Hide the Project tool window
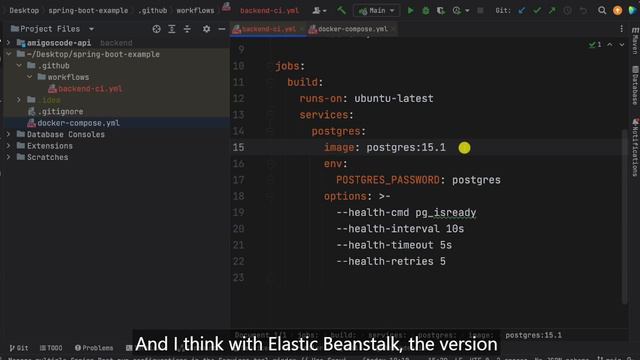The width and height of the screenshot is (640, 360). [x=222, y=29]
